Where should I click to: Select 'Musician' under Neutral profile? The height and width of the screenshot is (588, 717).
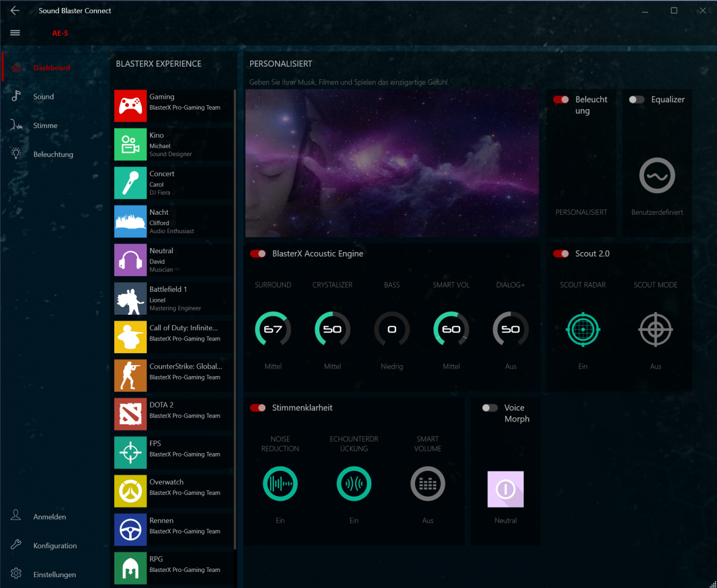pyautogui.click(x=161, y=269)
